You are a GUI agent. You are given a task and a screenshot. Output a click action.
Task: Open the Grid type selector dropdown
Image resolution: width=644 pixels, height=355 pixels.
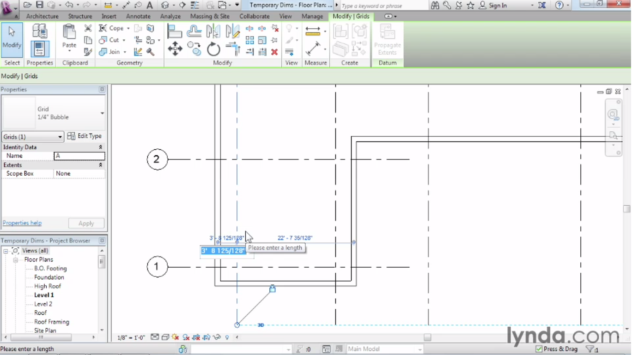(x=102, y=113)
